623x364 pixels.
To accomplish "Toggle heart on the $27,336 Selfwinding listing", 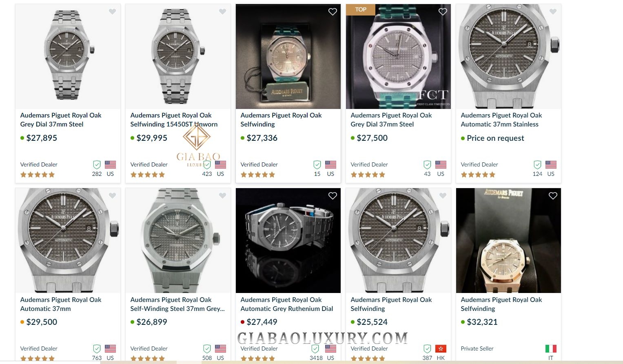I will click(x=333, y=12).
